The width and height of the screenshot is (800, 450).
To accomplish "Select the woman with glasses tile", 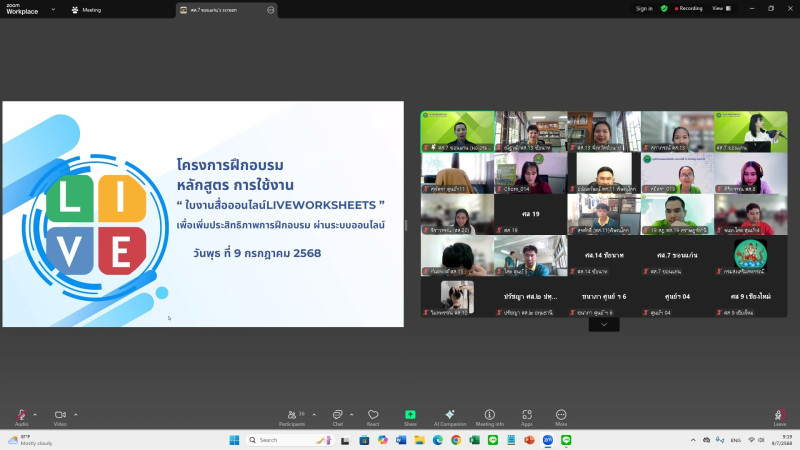I will pos(678,173).
